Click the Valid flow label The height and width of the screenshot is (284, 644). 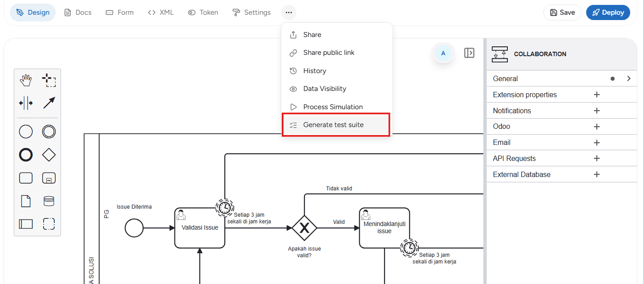click(339, 222)
